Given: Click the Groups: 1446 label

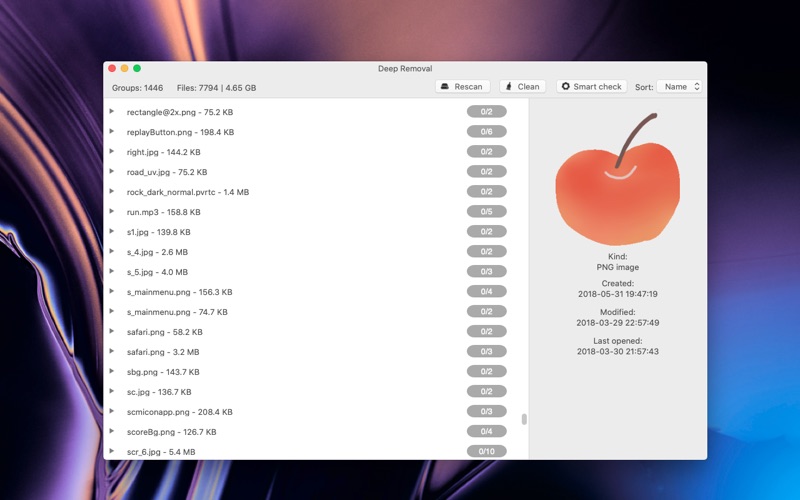Looking at the screenshot, I should [x=138, y=88].
